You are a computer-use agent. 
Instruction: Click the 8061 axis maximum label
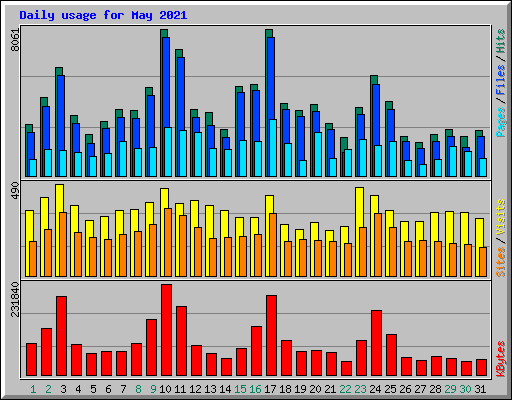point(15,40)
